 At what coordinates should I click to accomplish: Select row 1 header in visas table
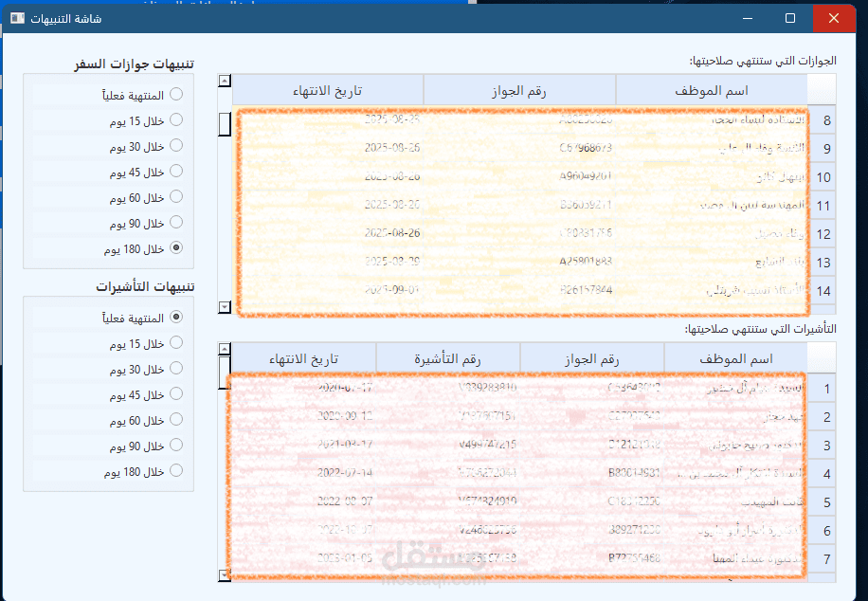click(x=823, y=389)
